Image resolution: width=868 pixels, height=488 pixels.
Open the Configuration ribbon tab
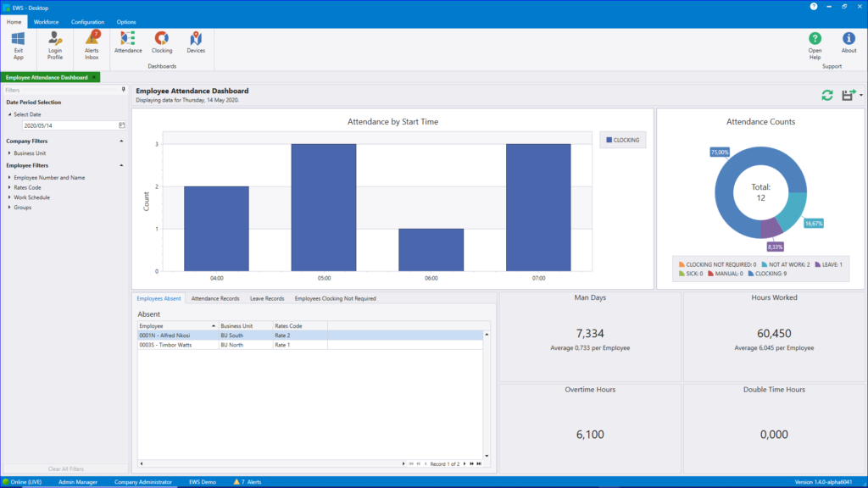point(87,21)
